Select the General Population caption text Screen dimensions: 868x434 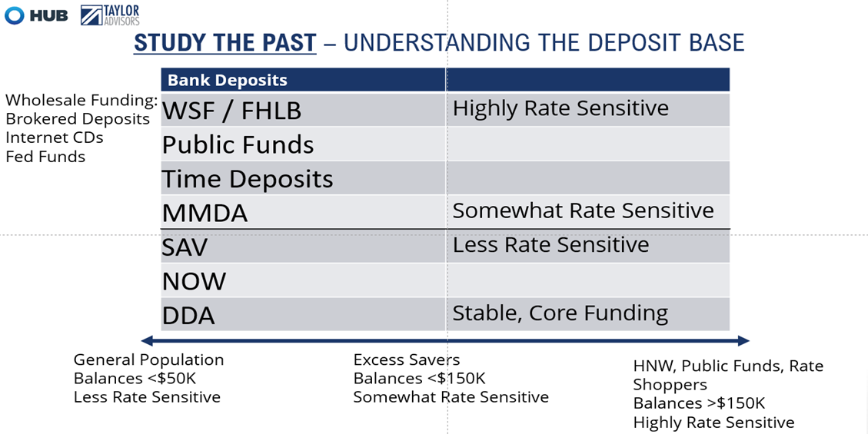149,378
